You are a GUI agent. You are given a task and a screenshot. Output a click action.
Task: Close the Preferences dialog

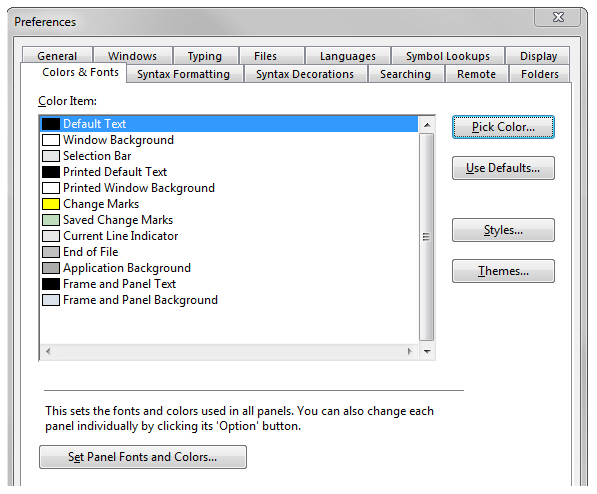[x=558, y=17]
